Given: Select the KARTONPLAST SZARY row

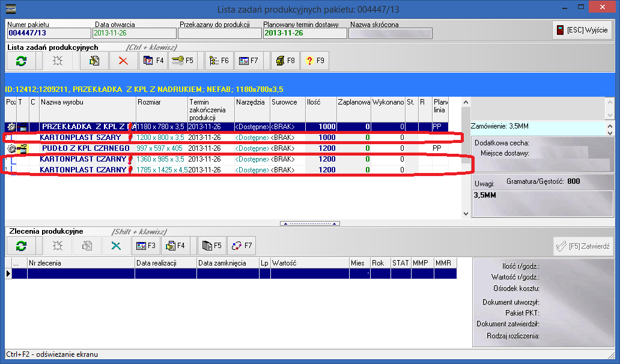Looking at the screenshot, I should tap(81, 138).
